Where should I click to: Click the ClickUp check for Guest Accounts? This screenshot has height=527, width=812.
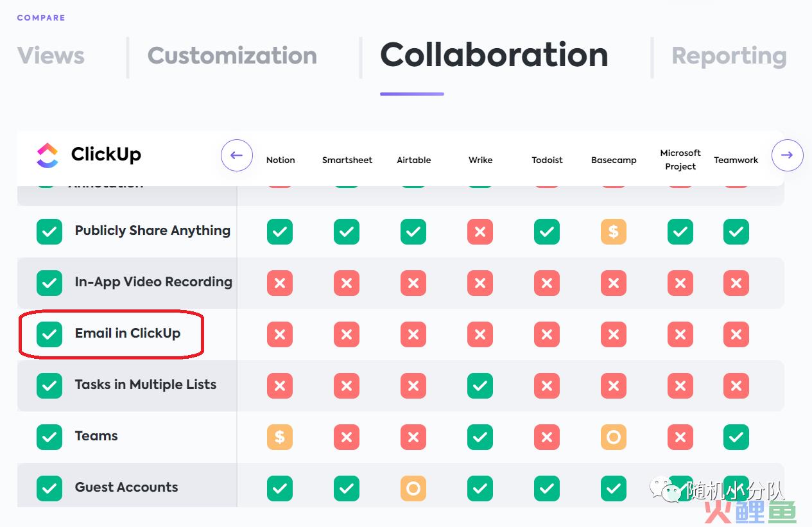[49, 488]
